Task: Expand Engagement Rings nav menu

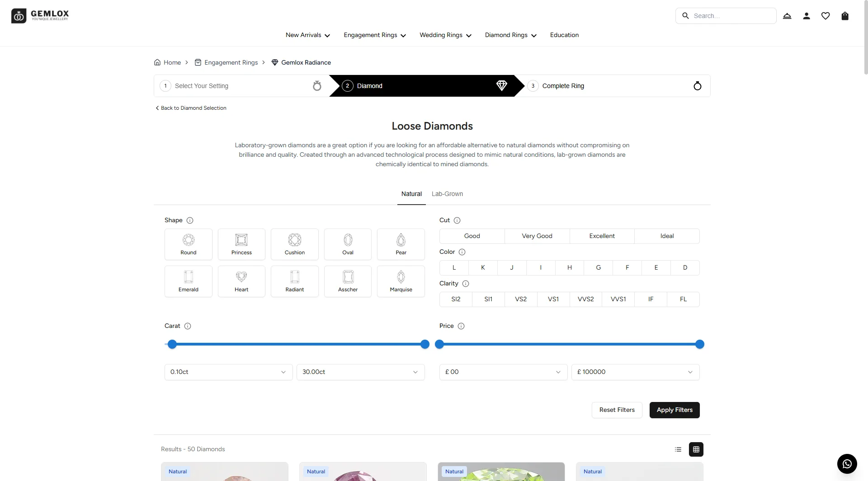Action: coord(374,35)
